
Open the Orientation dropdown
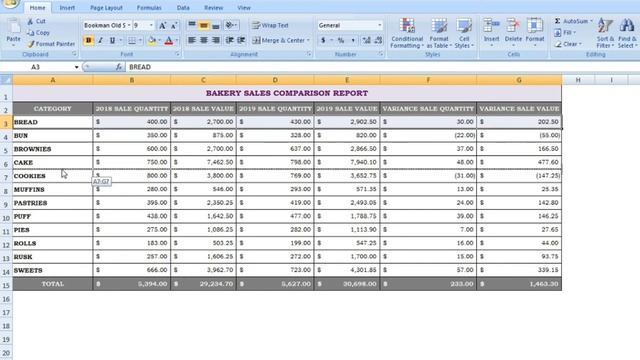[x=231, y=25]
